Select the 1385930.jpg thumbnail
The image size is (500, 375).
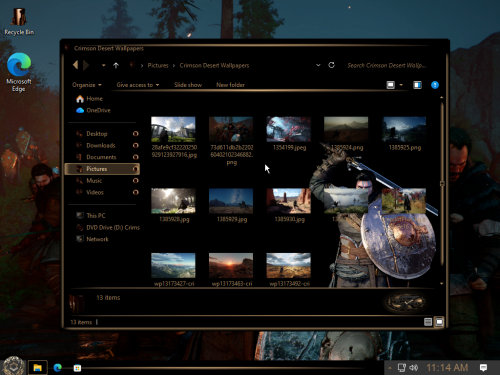click(289, 201)
